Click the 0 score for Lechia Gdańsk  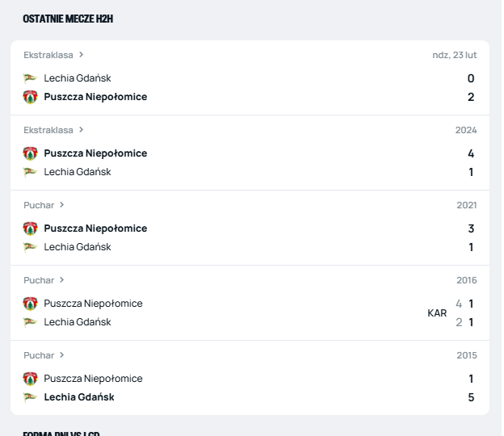tap(471, 78)
